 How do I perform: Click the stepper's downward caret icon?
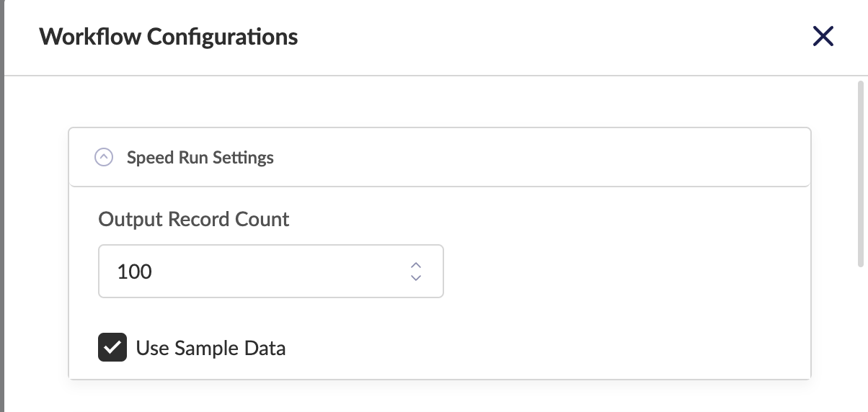(415, 278)
